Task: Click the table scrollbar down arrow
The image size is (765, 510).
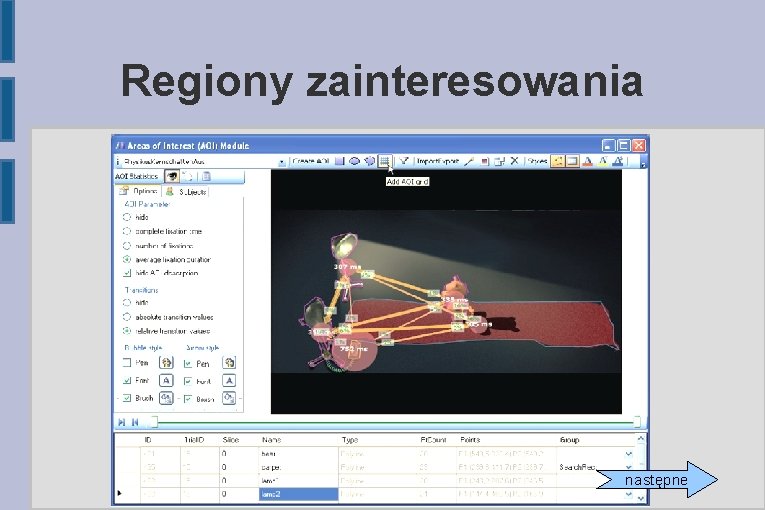Action: tap(641, 498)
